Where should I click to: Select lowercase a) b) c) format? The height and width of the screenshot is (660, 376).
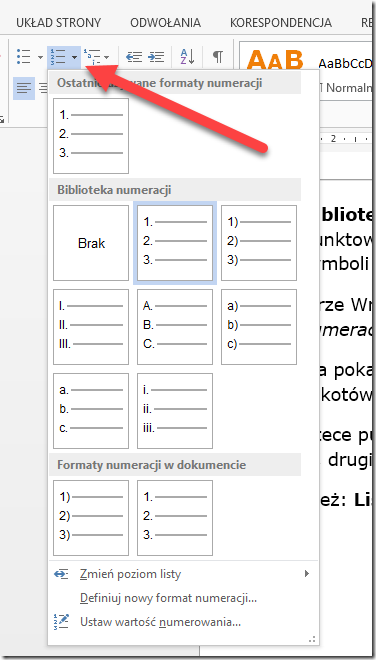[259, 327]
